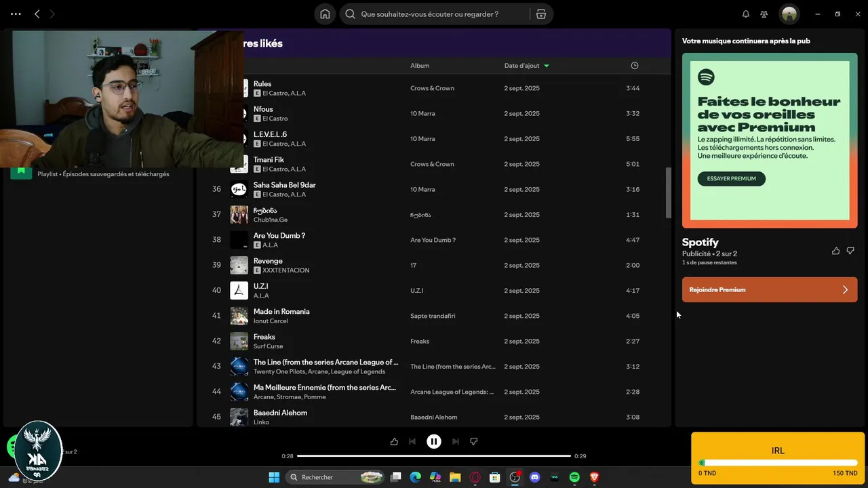The image size is (868, 488).
Task: Select the song Freaks
Action: pyautogui.click(x=264, y=337)
